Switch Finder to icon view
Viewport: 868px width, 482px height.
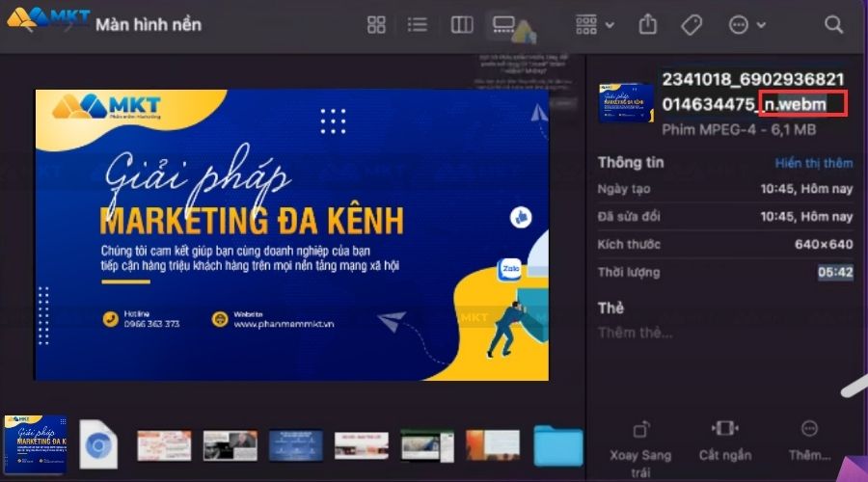coord(376,25)
